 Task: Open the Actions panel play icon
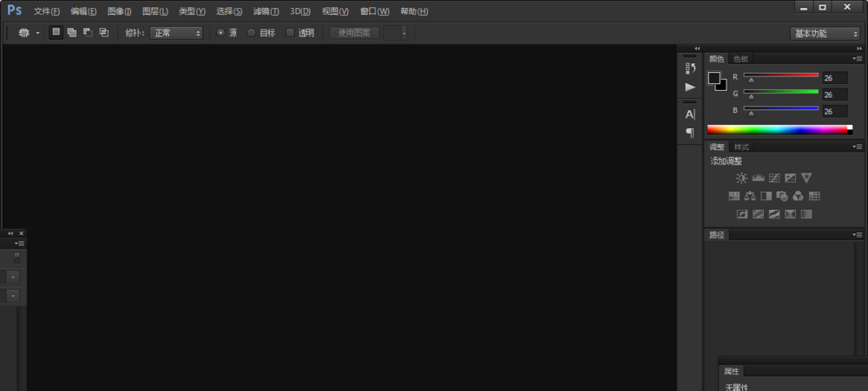[x=690, y=87]
